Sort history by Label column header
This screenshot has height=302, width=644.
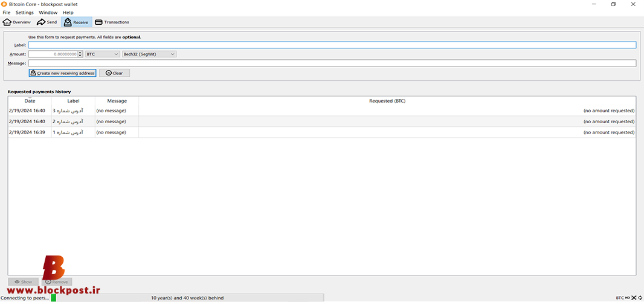coord(73,101)
